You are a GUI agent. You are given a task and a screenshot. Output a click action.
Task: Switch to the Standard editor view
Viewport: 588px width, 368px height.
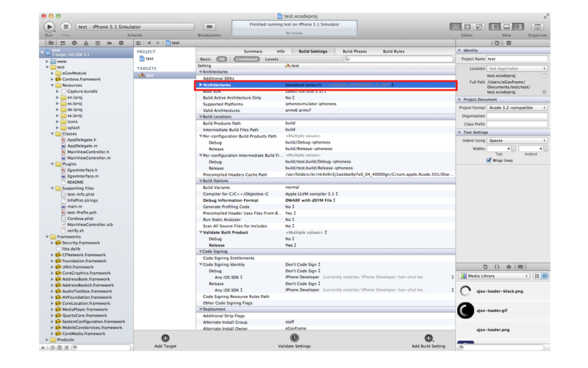tap(457, 27)
